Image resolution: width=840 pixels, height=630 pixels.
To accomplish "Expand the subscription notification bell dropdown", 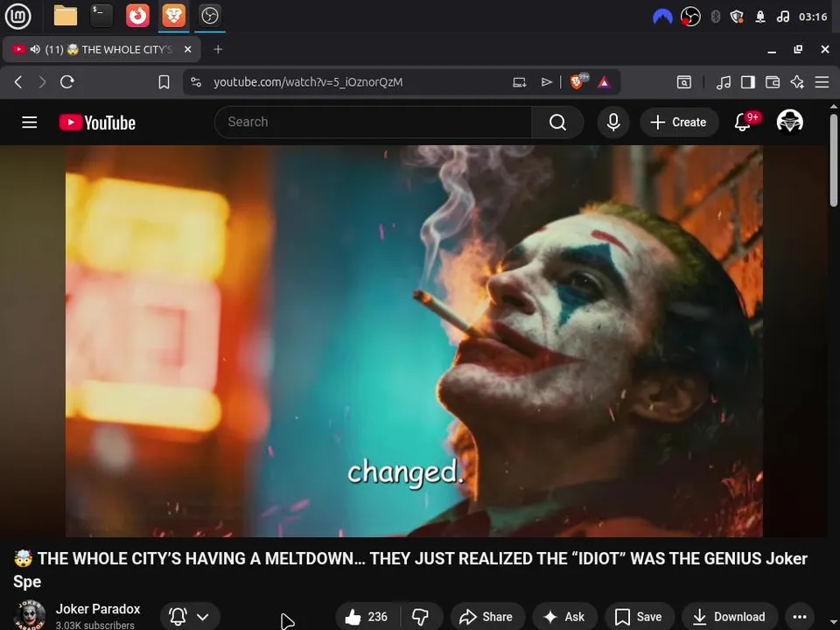I will 190,617.
